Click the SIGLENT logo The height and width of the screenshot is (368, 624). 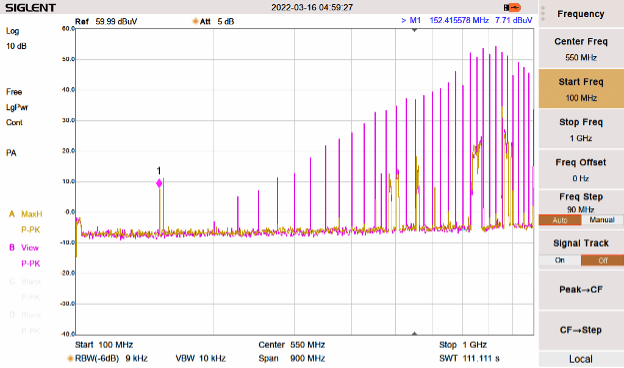(30, 8)
